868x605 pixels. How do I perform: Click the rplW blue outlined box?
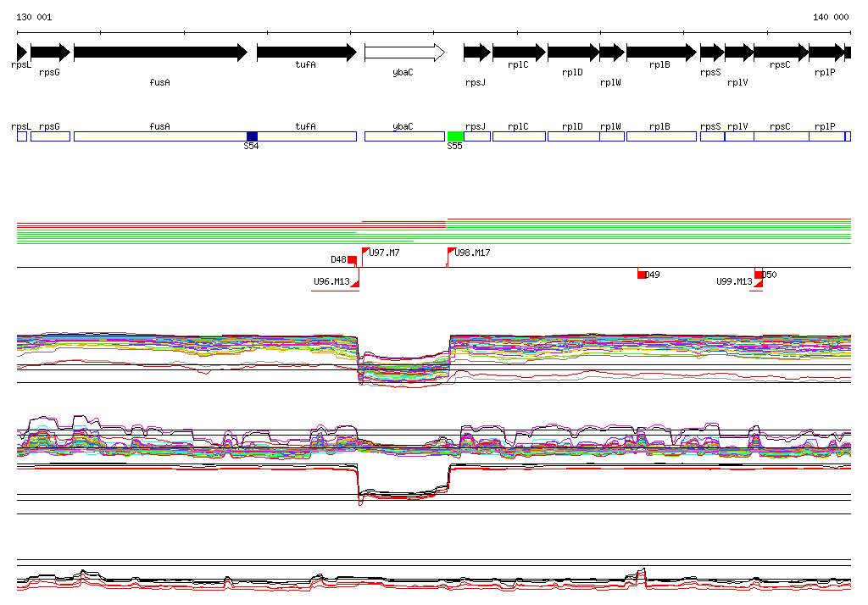click(612, 136)
